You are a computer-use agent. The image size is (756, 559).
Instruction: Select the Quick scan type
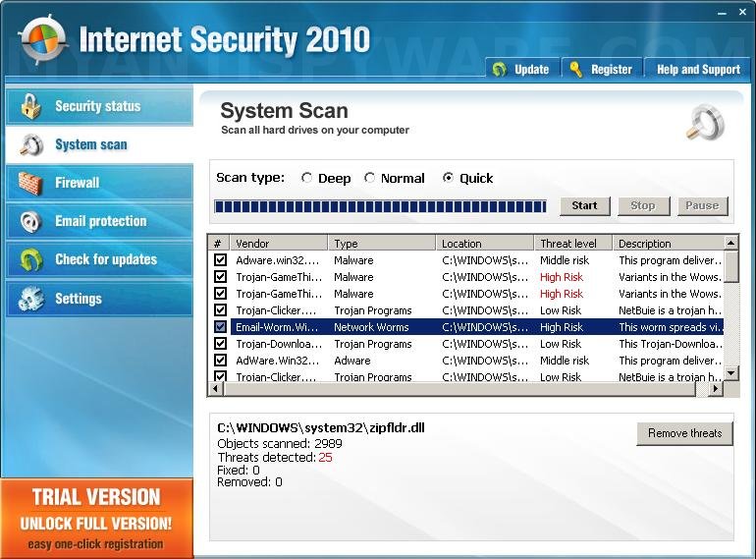tap(448, 178)
